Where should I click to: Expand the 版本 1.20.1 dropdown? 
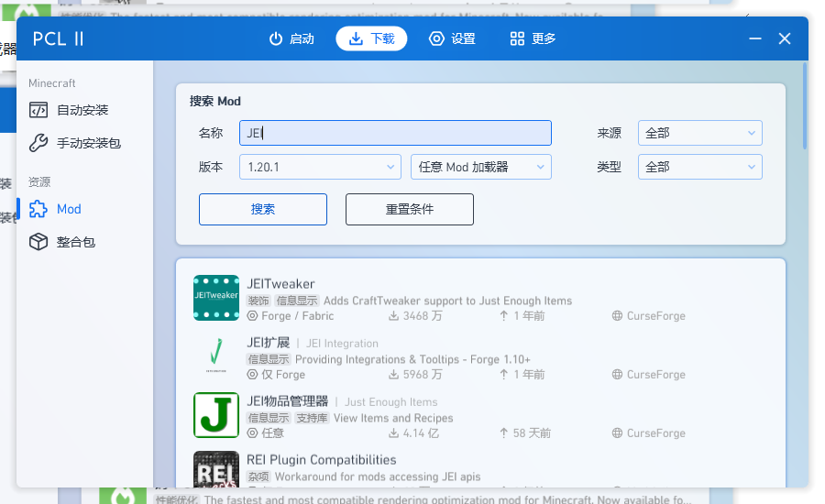pyautogui.click(x=320, y=167)
